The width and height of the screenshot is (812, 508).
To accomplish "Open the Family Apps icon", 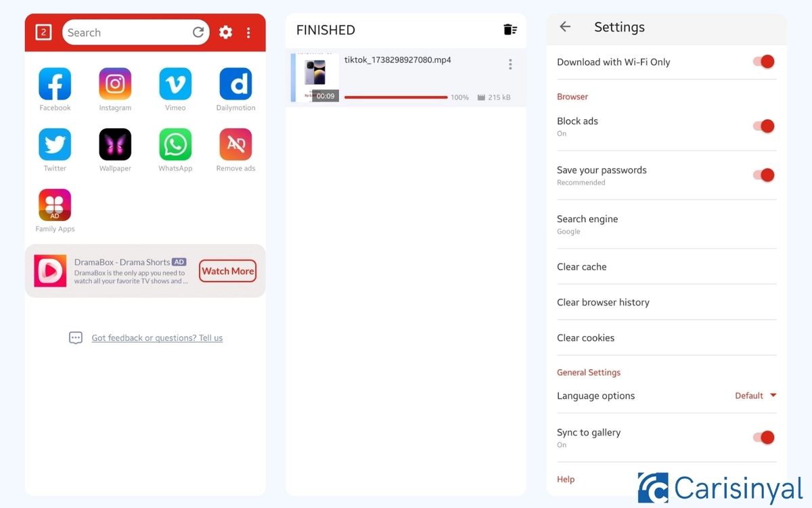I will tap(55, 205).
